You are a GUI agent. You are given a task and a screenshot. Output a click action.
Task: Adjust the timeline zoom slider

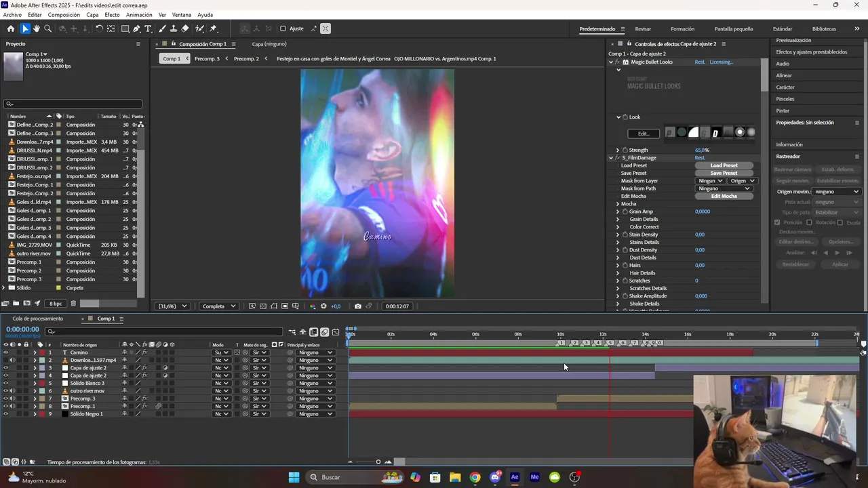378,462
